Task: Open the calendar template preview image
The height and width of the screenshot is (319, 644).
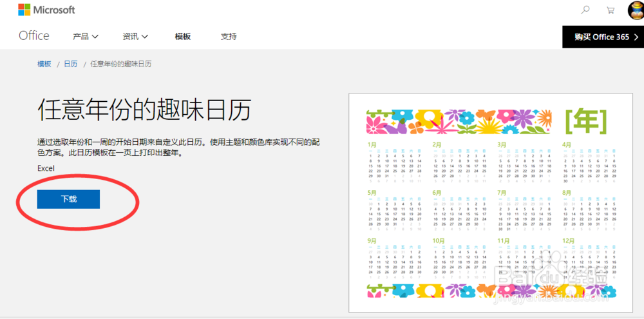Action: pyautogui.click(x=491, y=202)
